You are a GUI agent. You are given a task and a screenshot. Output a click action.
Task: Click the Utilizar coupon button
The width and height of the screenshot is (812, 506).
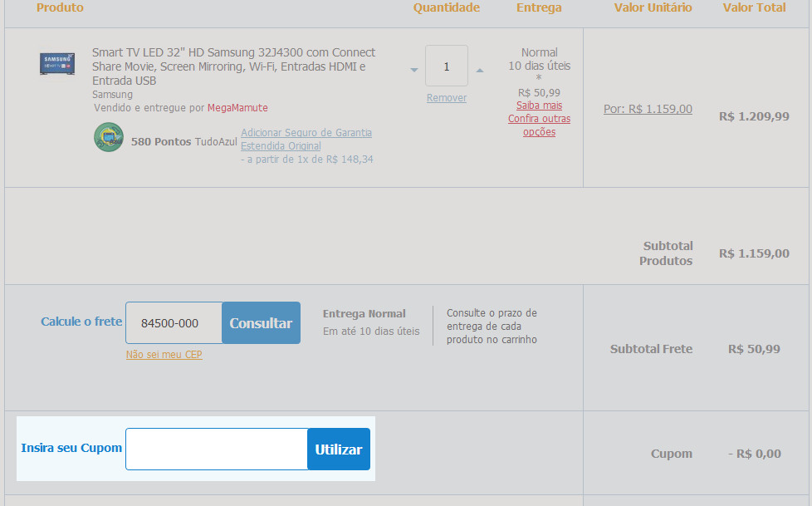tap(339, 449)
